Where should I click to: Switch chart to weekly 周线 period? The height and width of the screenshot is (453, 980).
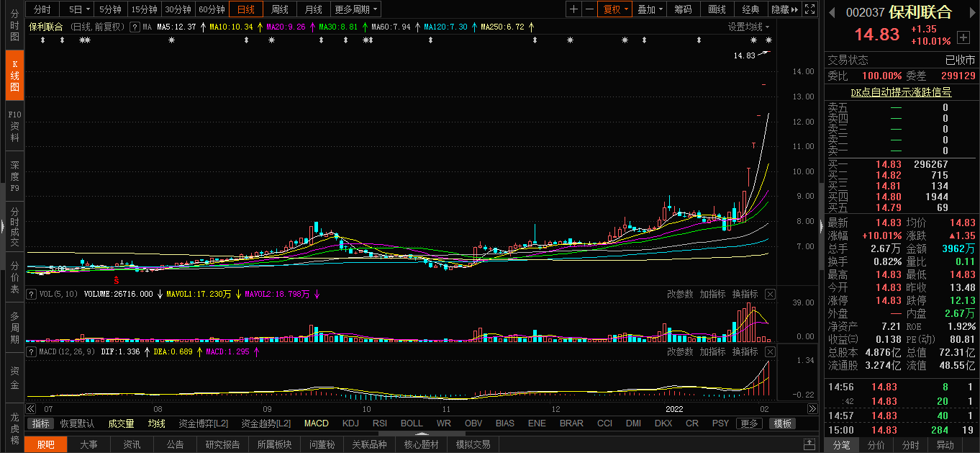pyautogui.click(x=279, y=9)
